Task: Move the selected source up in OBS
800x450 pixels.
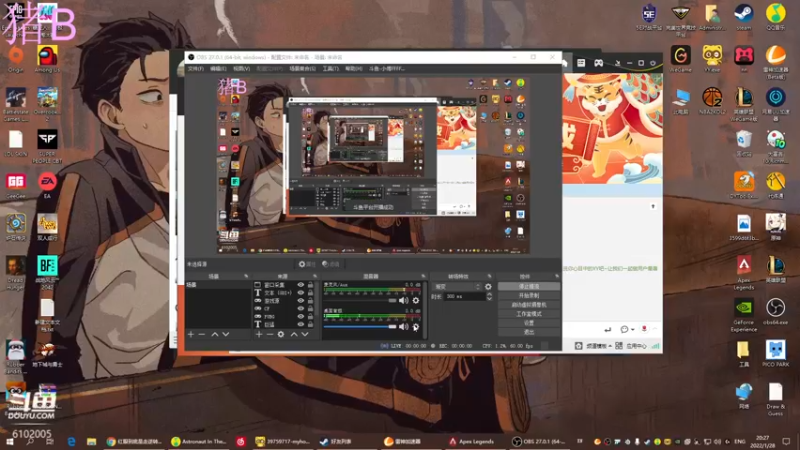Action: point(294,334)
